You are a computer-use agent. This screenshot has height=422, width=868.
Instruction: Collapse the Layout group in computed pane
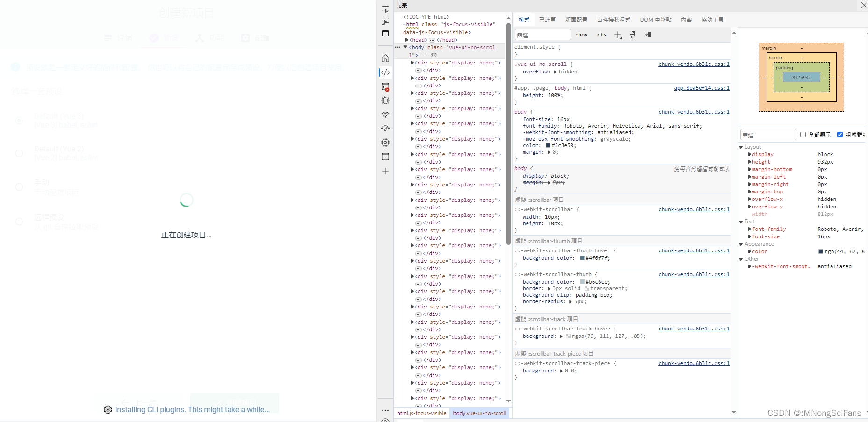741,147
